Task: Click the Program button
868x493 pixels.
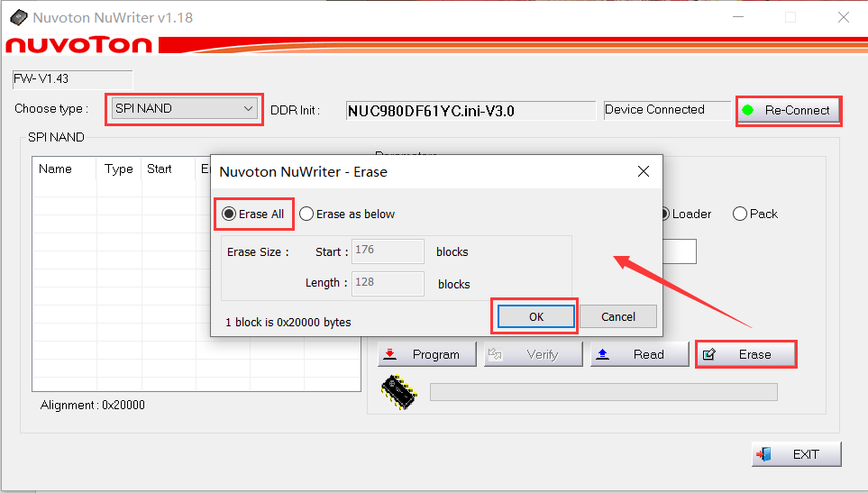Action: click(x=427, y=354)
